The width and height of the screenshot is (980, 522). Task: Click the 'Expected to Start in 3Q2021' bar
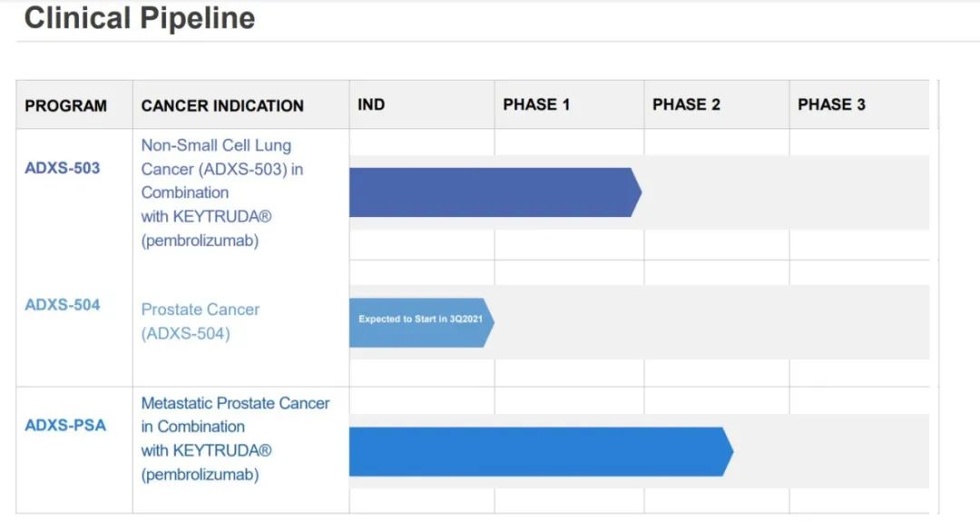coord(420,321)
